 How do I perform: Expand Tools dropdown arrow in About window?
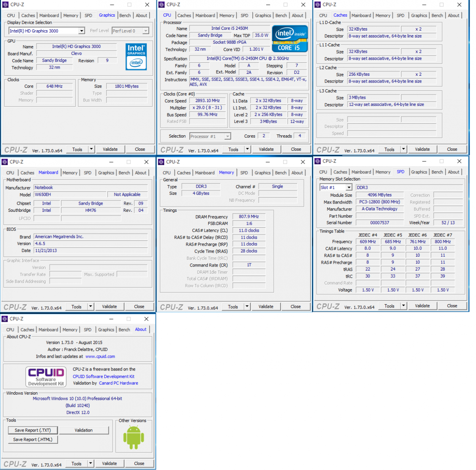(x=90, y=464)
